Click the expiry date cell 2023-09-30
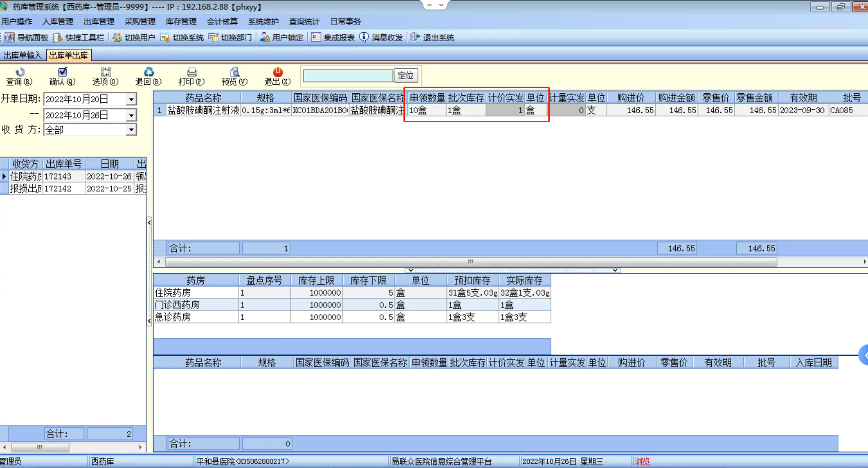Image resolution: width=868 pixels, height=468 pixels. pos(803,110)
